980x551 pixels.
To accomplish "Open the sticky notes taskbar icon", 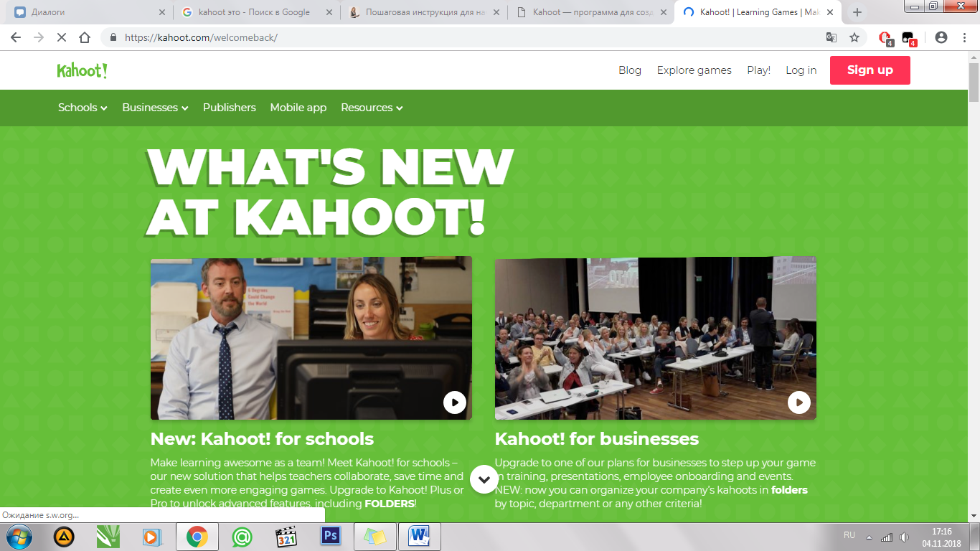I will [x=375, y=537].
